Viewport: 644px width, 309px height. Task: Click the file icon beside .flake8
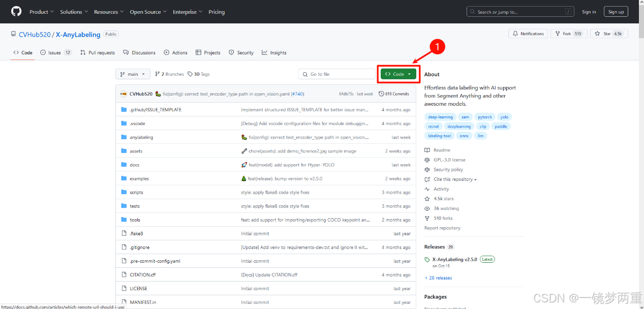pyautogui.click(x=124, y=233)
